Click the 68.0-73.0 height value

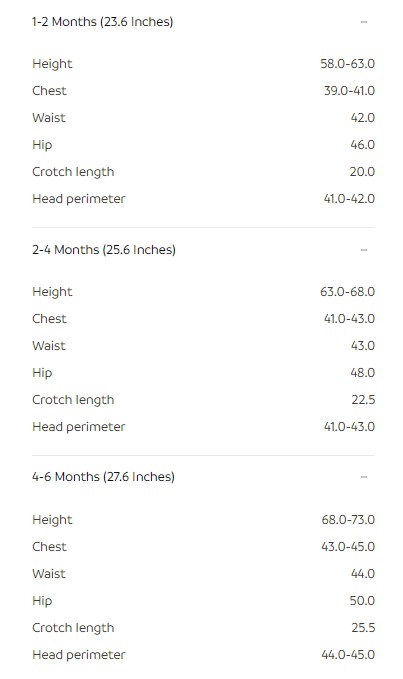(x=348, y=520)
